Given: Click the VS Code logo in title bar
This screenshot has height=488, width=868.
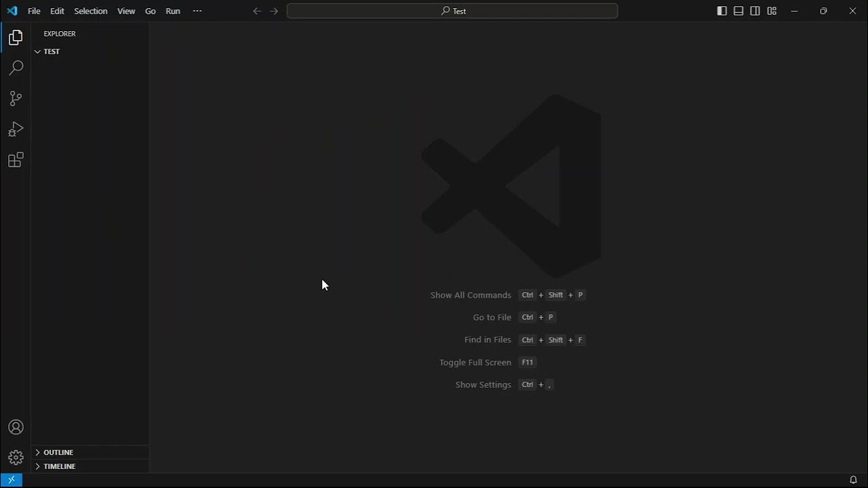Looking at the screenshot, I should coord(12,11).
